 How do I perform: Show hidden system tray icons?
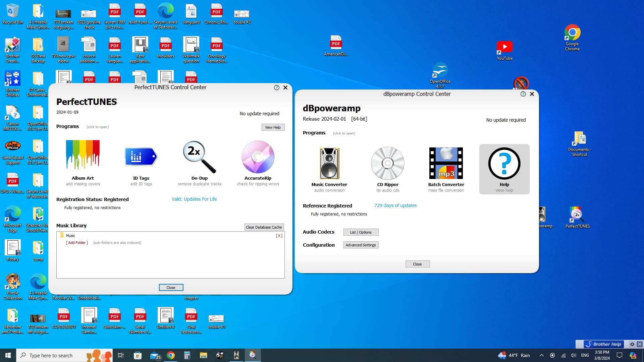tap(541, 355)
